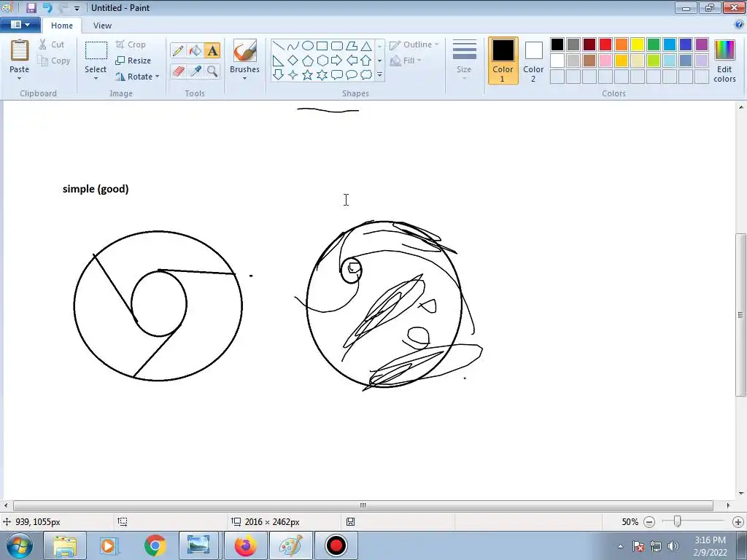Choose the Line shape

[x=278, y=46]
